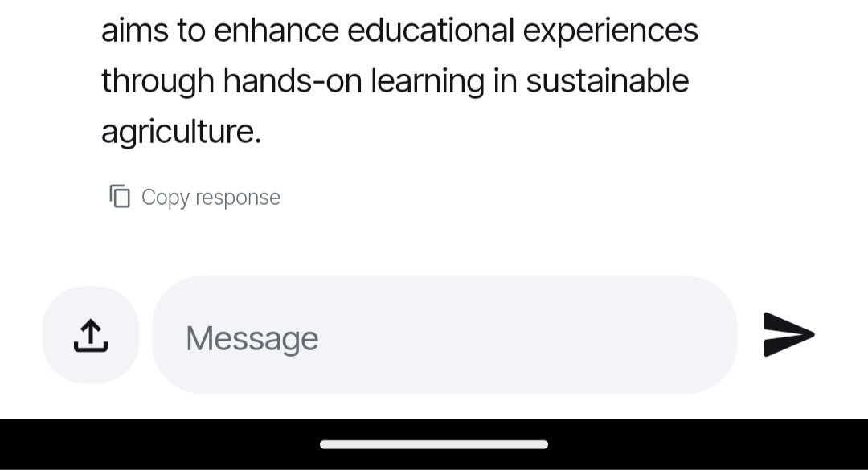Image resolution: width=868 pixels, height=470 pixels.
Task: Tap the upload arrow icon
Action: tap(91, 335)
